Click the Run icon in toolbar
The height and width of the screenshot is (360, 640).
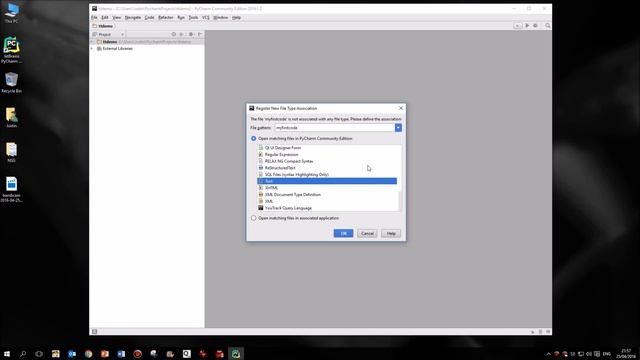[x=527, y=26]
